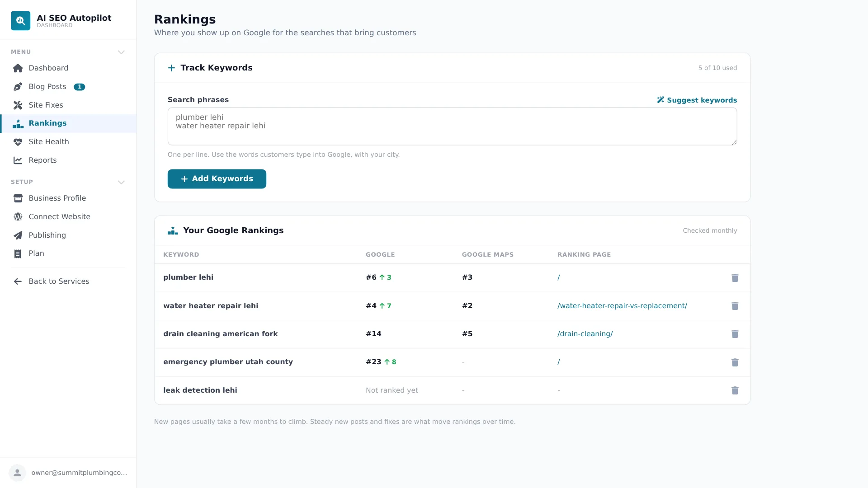Viewport: 868px width, 488px height.
Task: Click the GOOGLE MAPS column header
Action: [x=487, y=255]
